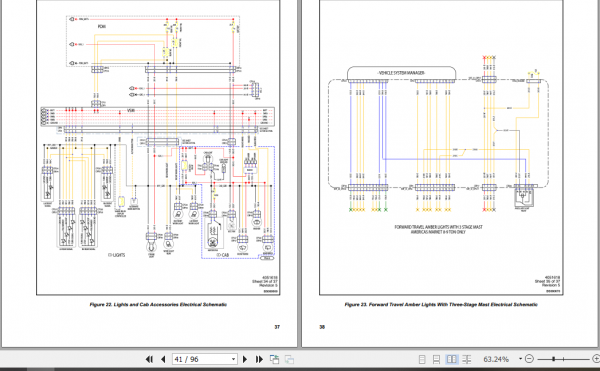The height and width of the screenshot is (371, 600).
Task: Click the Forward Travel Amber Lights note text
Action: (x=438, y=229)
